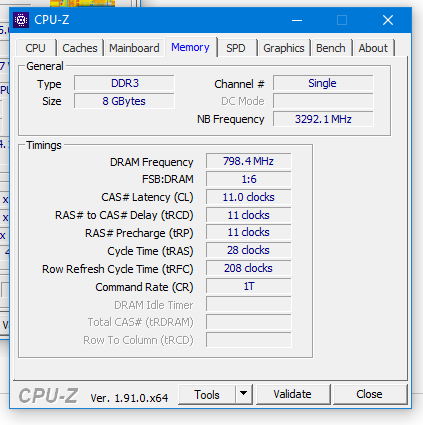
Task: Click the Validate button
Action: click(x=293, y=395)
